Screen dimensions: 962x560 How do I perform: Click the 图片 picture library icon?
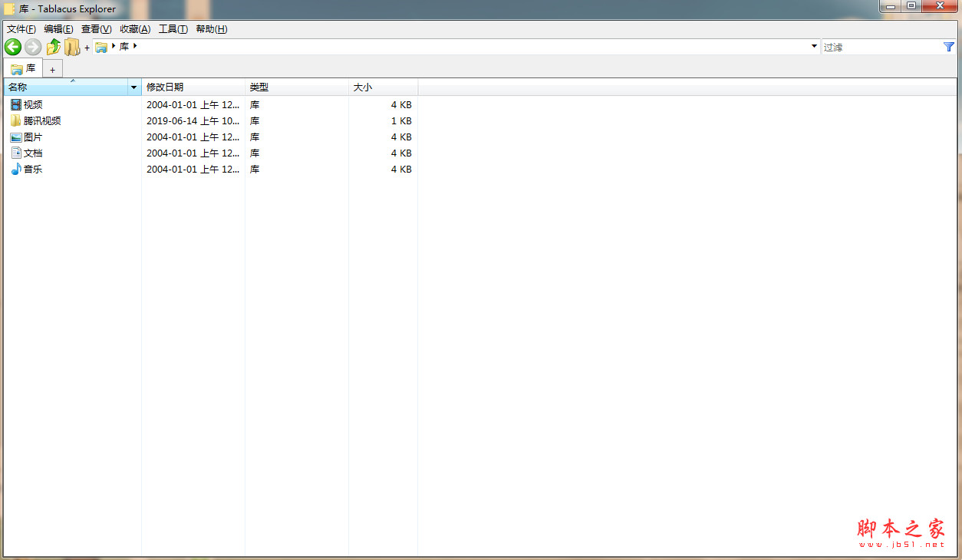(x=17, y=137)
